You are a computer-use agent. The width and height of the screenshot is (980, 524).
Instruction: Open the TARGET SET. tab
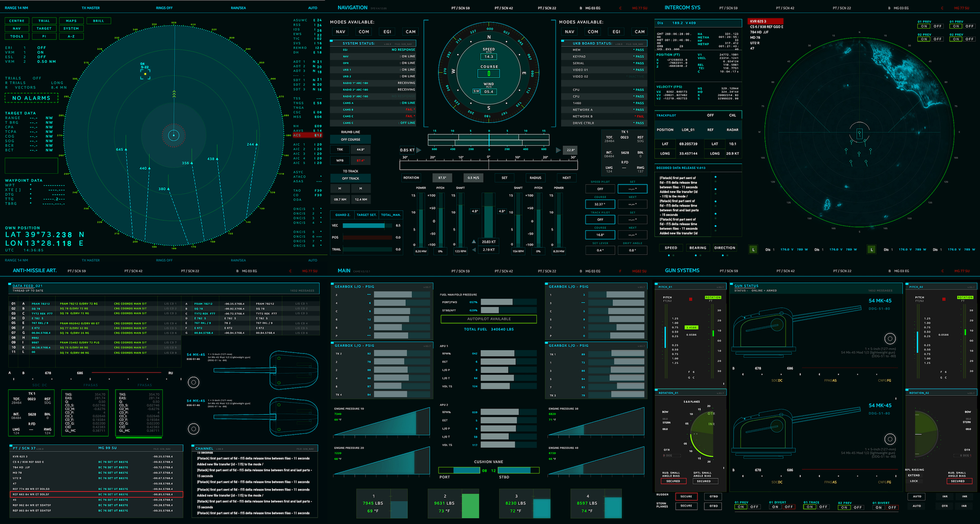[367, 215]
